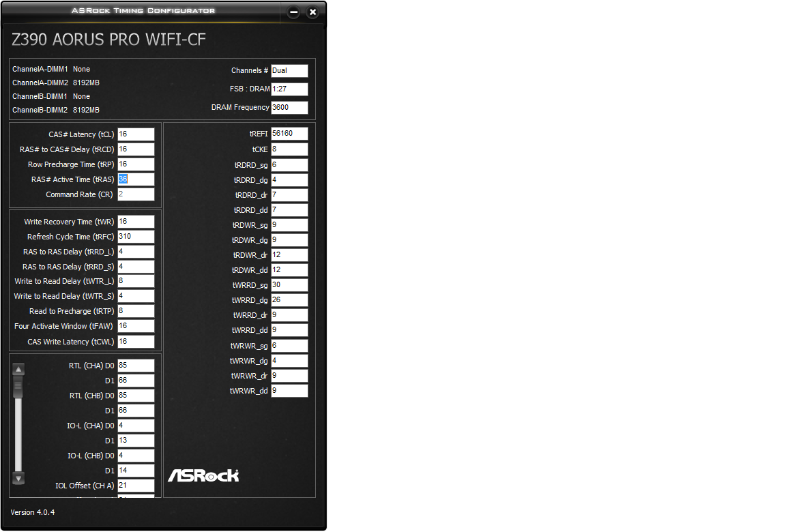Screen dimensions: 786x532
Task: Click the scroll up arrow in RTL panel
Action: (x=18, y=370)
